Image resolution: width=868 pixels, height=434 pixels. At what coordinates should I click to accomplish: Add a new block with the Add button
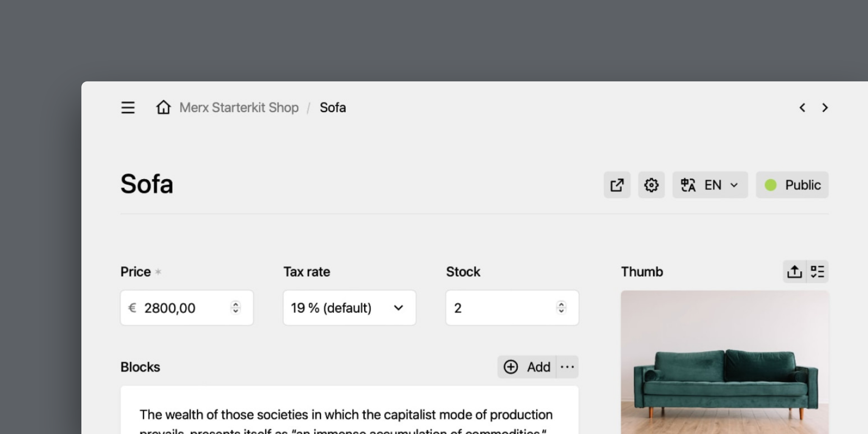[527, 367]
